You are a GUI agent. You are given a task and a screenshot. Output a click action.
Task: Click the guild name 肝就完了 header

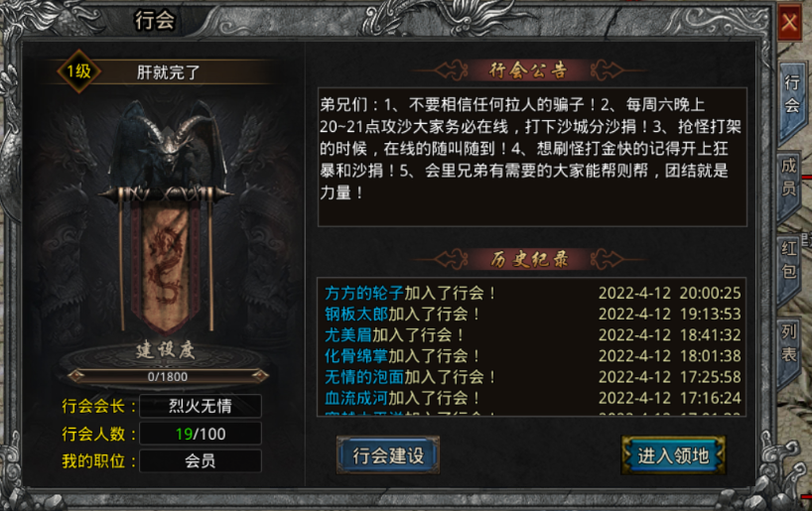[169, 72]
